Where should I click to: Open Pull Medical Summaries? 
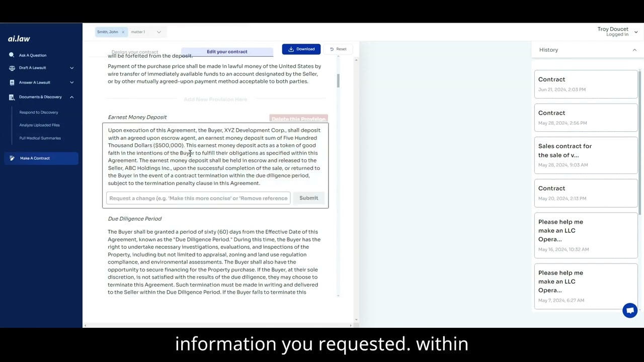tap(40, 138)
